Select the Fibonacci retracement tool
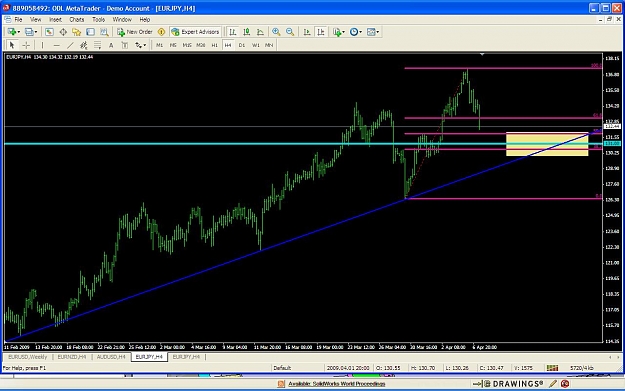This screenshot has height=391, width=625. click(x=97, y=45)
